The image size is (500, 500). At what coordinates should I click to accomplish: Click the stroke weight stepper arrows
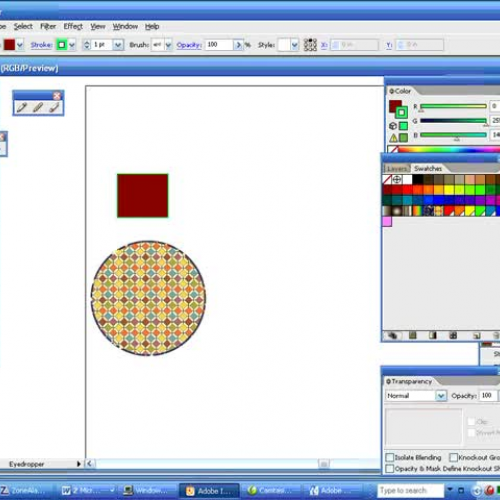point(87,45)
